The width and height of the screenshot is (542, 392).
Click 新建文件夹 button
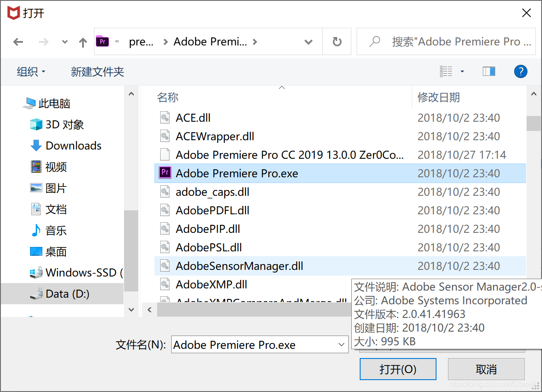pos(98,71)
